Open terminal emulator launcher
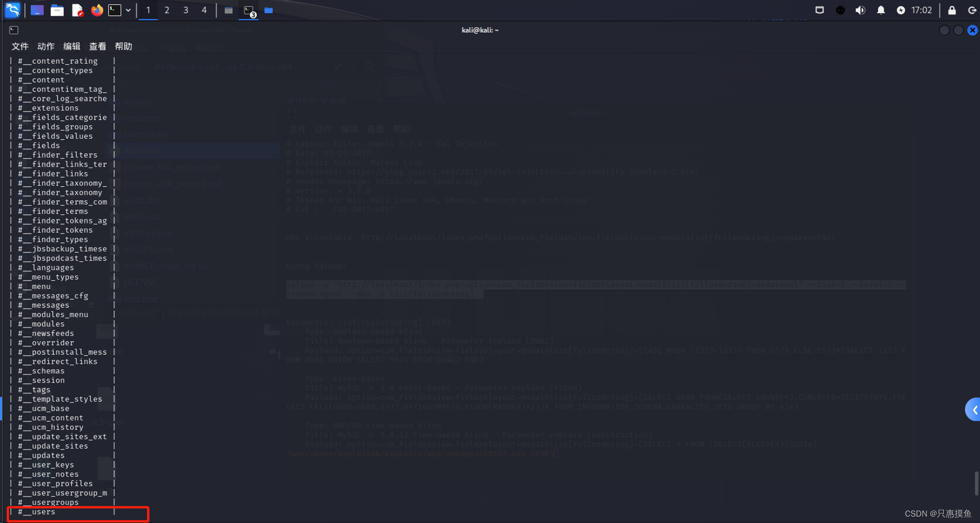The width and height of the screenshot is (980, 523). tap(115, 10)
